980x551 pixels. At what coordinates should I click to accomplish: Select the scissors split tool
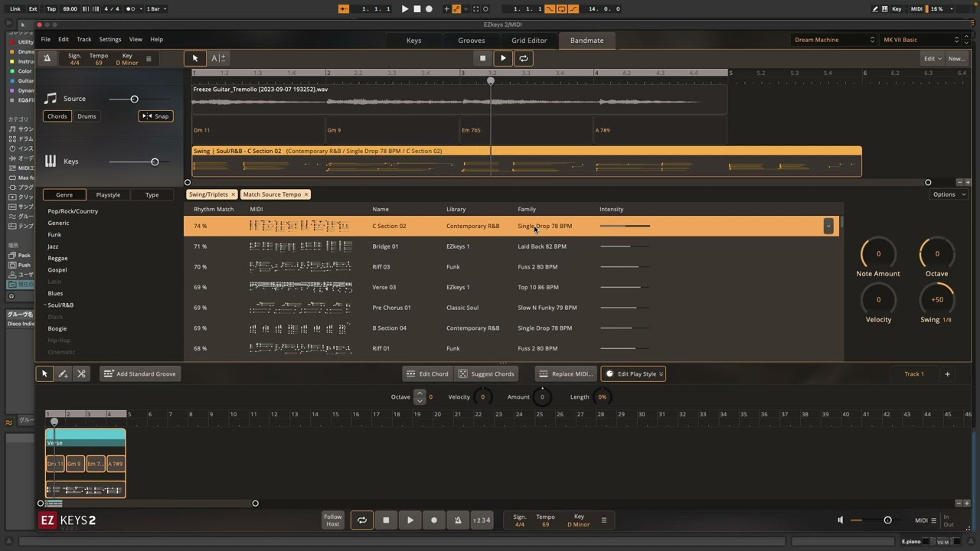coord(81,373)
